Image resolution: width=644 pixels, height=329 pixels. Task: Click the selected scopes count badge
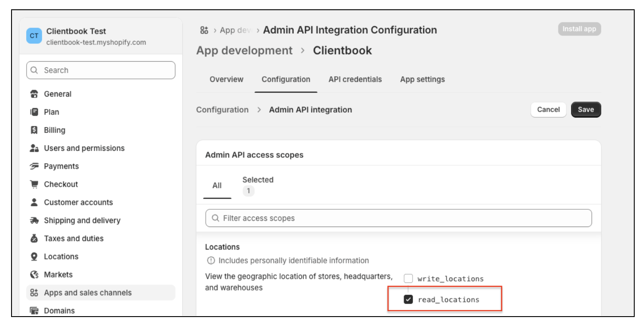coord(248,191)
